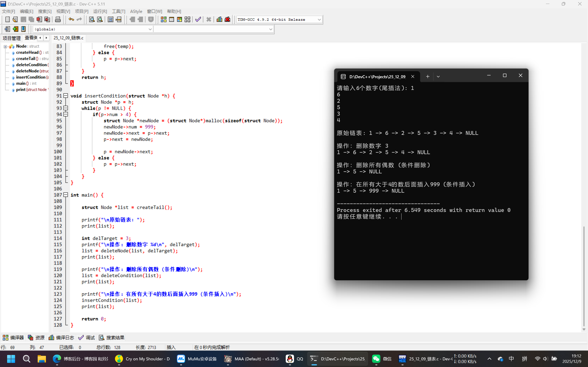Expand the Node struct tree item

(5, 46)
